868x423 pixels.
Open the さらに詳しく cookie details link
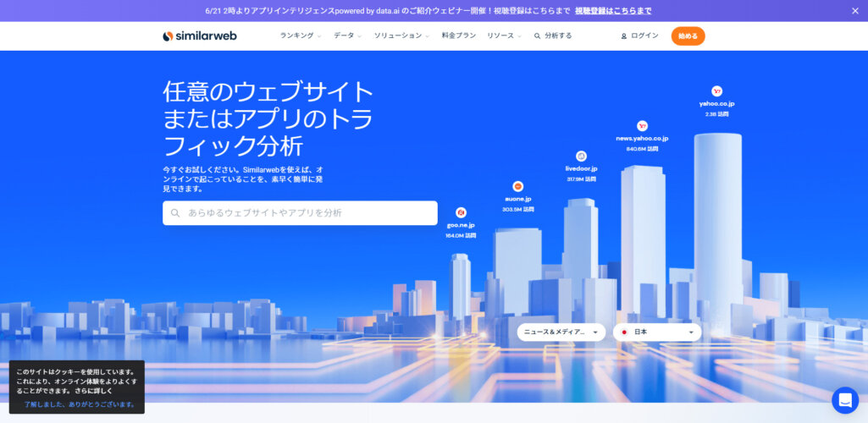click(93, 391)
